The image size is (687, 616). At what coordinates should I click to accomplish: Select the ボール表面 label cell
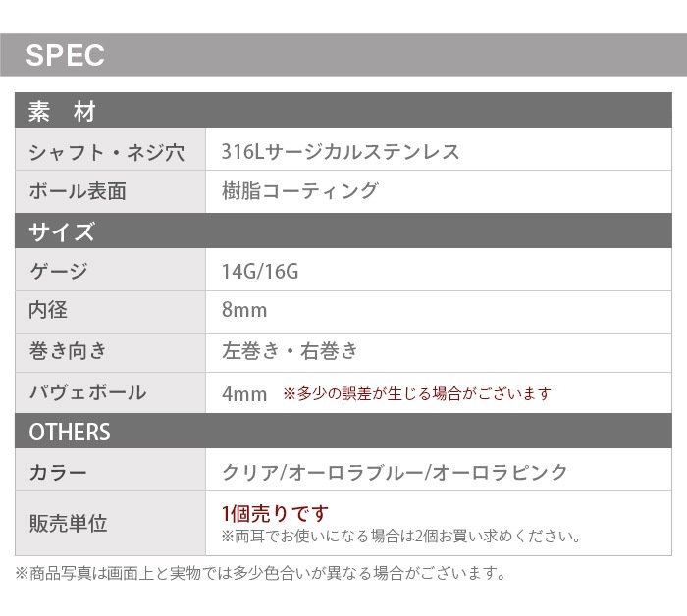tap(78, 191)
